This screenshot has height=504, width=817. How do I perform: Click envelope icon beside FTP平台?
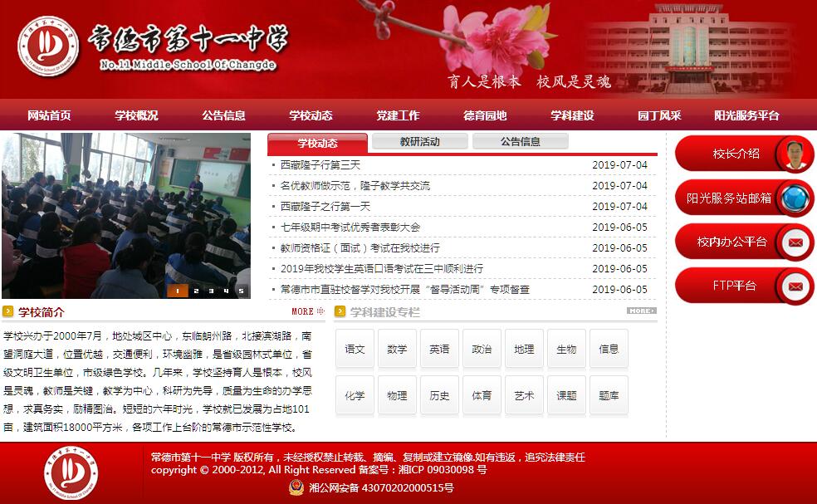tap(795, 286)
